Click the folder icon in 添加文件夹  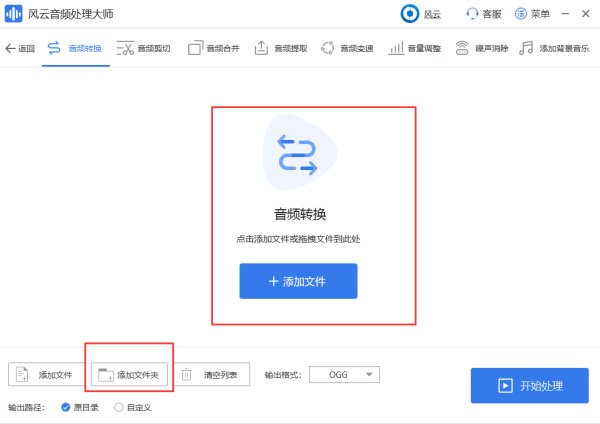point(106,375)
